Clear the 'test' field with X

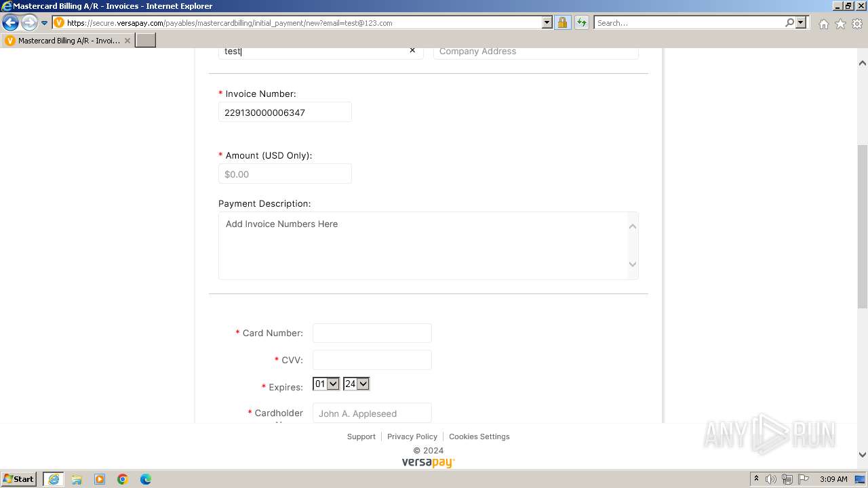(x=412, y=51)
